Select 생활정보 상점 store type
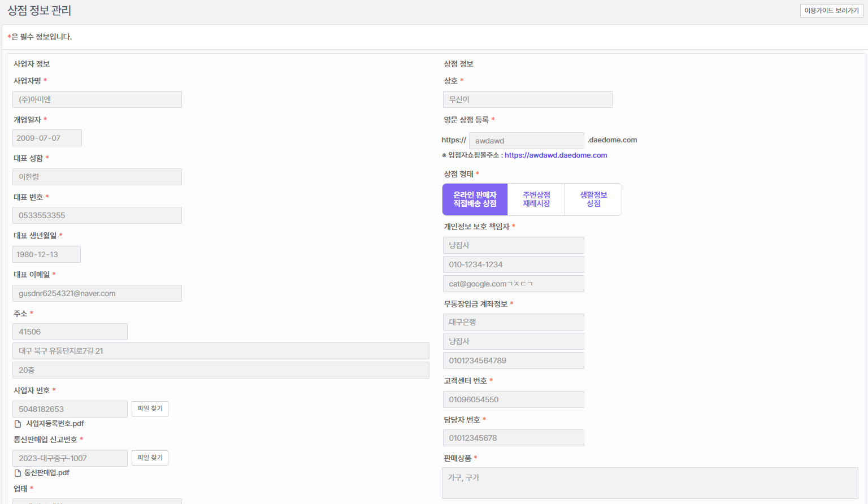 coord(593,199)
